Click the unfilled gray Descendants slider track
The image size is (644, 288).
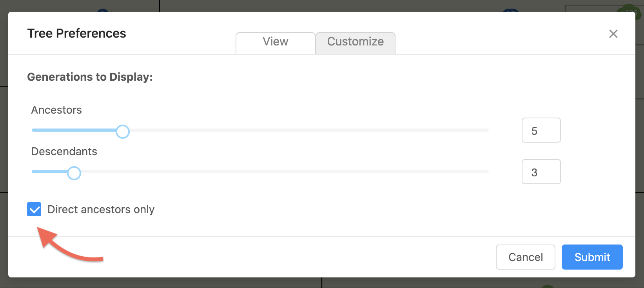[282, 172]
